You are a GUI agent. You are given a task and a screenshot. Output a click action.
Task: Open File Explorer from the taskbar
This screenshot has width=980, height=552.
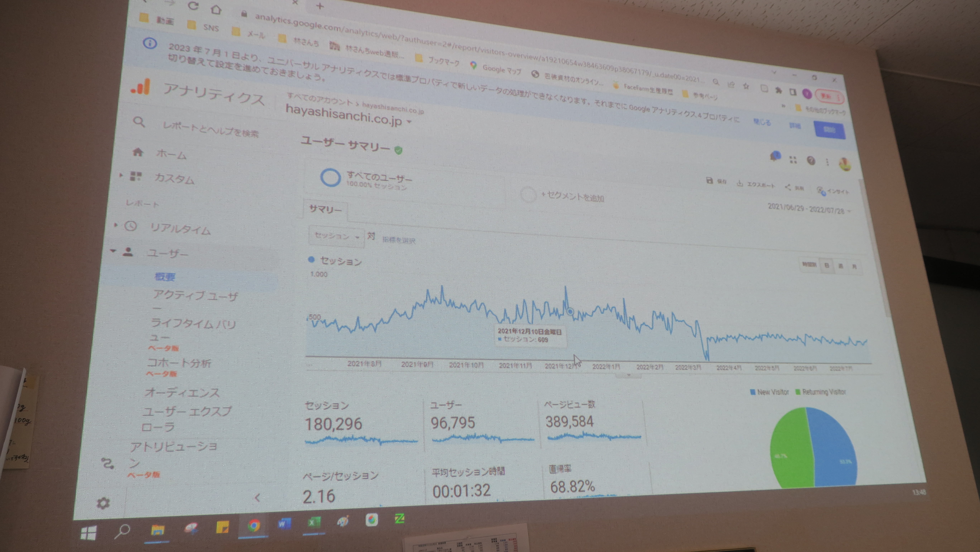click(157, 530)
